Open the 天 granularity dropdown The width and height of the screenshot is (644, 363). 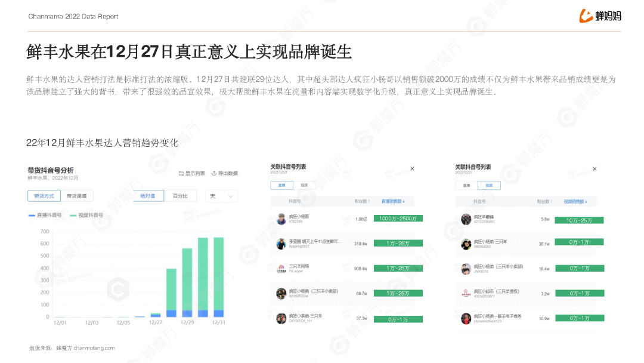221,196
